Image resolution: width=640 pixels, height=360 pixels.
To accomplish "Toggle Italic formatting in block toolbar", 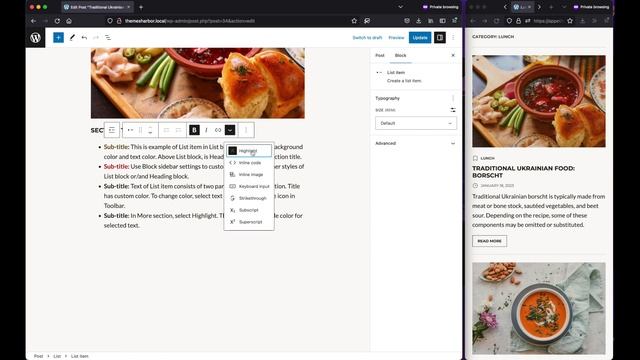I will click(206, 130).
